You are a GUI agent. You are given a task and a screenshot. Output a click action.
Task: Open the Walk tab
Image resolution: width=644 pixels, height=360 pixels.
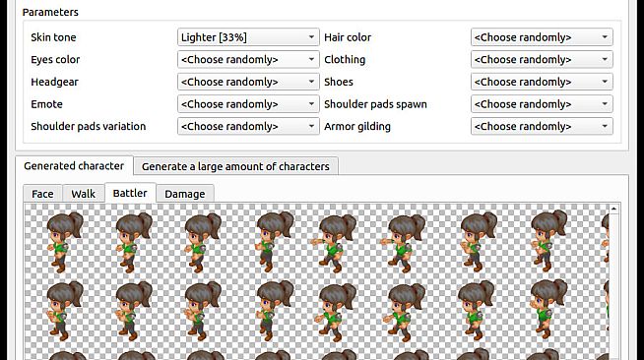[x=83, y=194]
